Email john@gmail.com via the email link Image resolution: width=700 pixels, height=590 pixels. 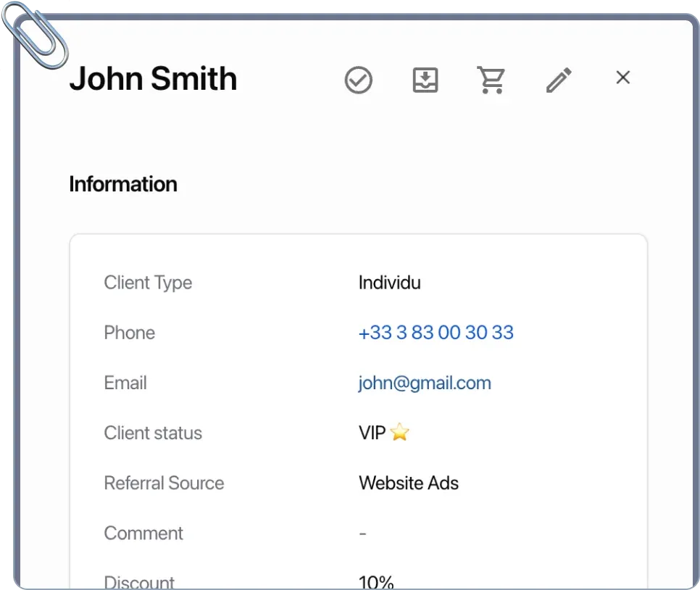pyautogui.click(x=425, y=383)
